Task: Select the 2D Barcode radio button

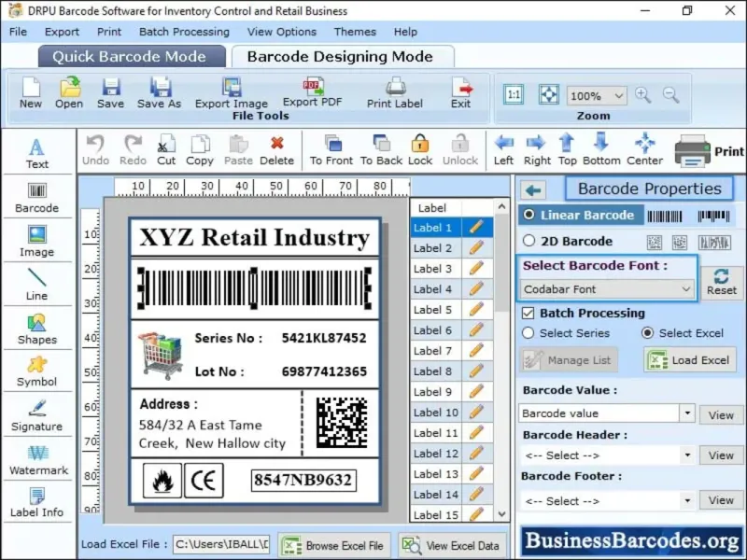Action: pyautogui.click(x=529, y=241)
